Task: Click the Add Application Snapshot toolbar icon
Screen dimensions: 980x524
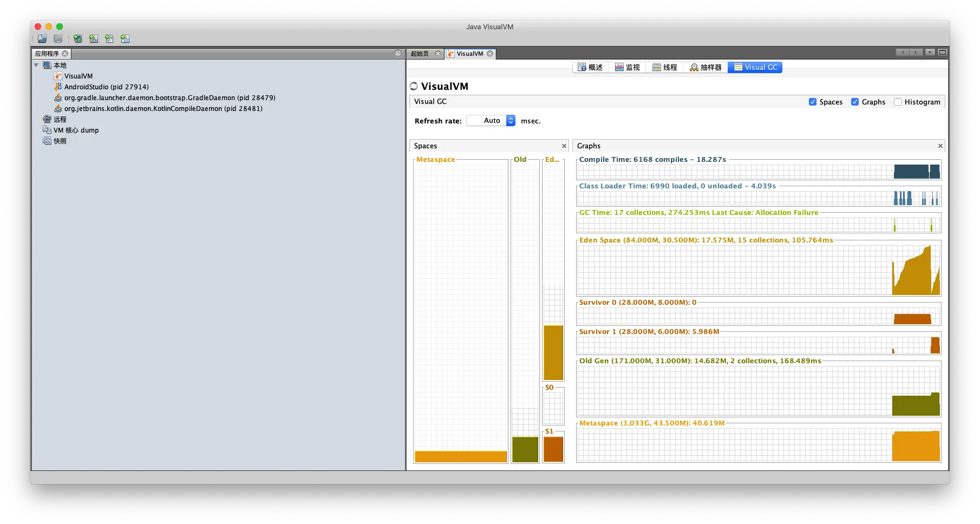Action: coord(125,39)
